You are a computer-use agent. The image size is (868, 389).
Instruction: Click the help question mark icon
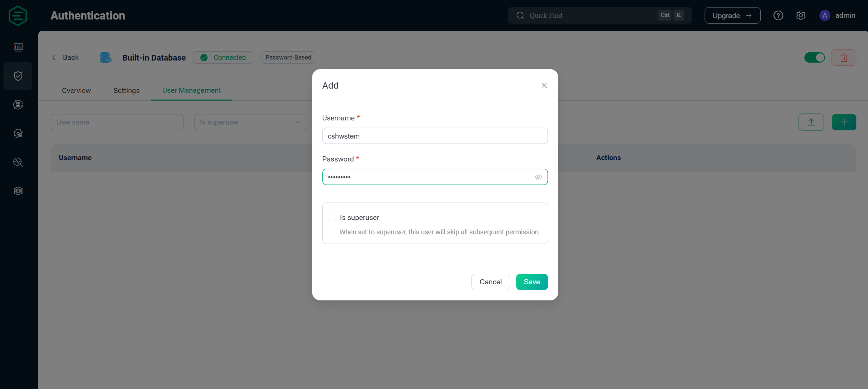[x=778, y=15]
